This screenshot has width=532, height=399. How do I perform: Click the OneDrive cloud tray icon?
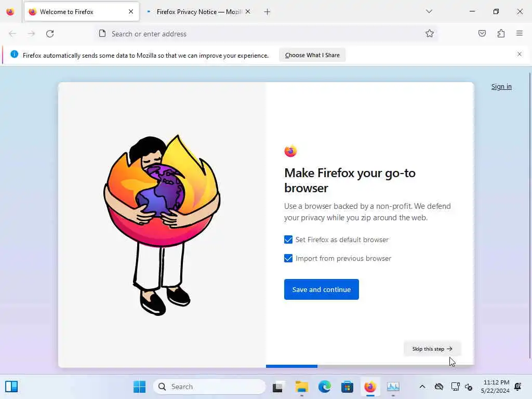(438, 387)
